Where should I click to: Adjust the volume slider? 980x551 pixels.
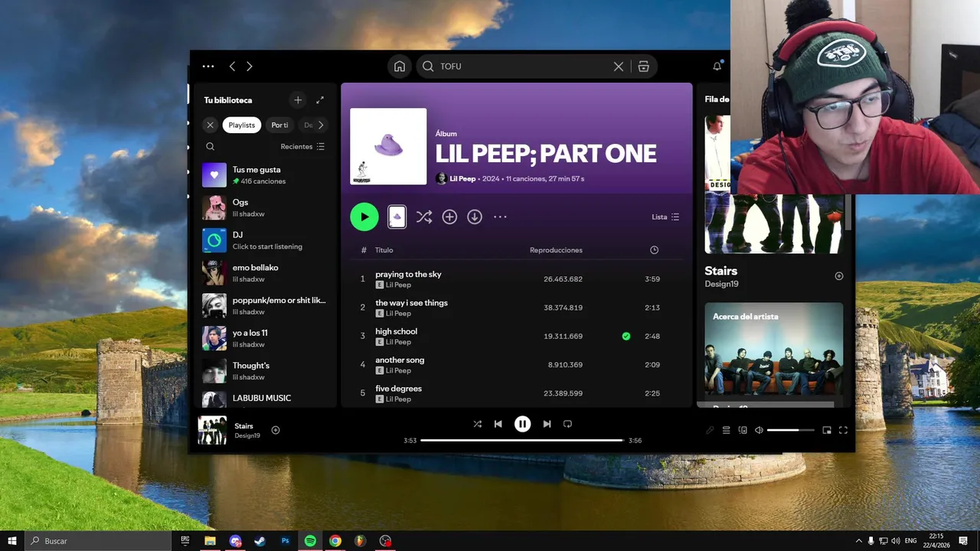point(792,430)
